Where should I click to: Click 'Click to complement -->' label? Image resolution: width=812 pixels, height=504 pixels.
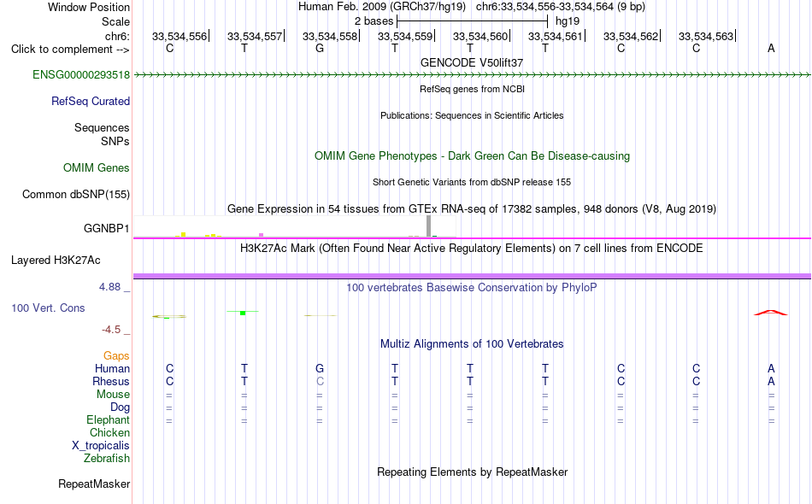[x=70, y=50]
